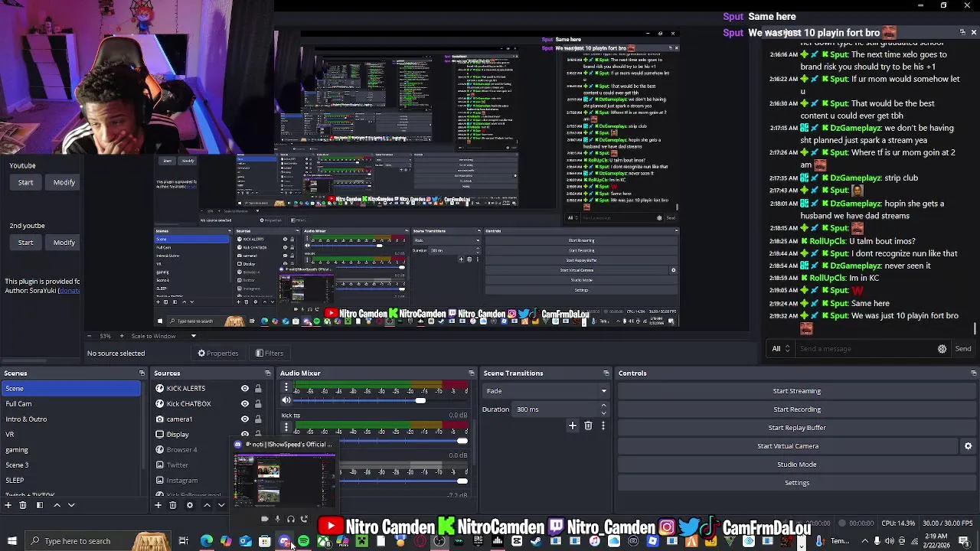The height and width of the screenshot is (551, 980).
Task: Select the Scene 3 scene
Action: point(71,465)
